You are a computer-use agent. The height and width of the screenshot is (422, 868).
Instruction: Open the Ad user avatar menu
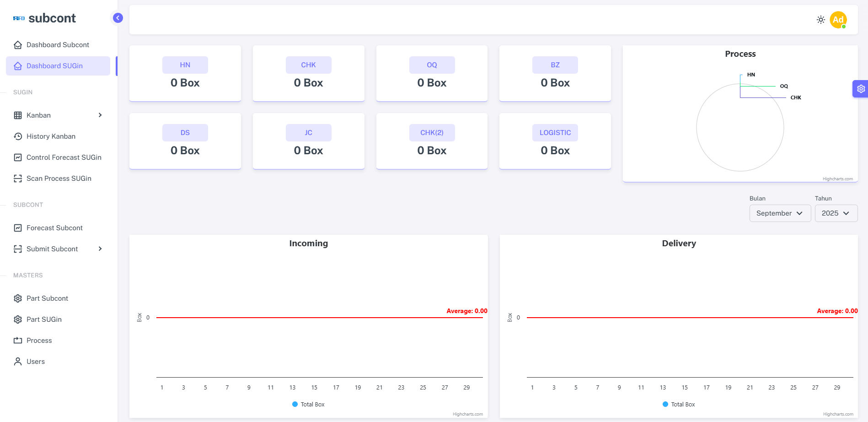pos(838,20)
